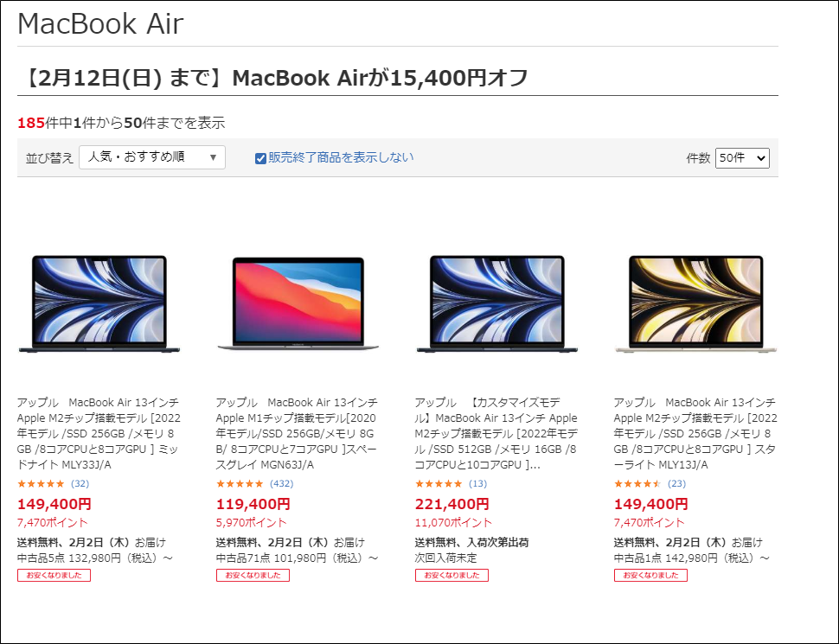
Task: Click お安くなりました badge under the 221,400円 item
Action: [452, 576]
